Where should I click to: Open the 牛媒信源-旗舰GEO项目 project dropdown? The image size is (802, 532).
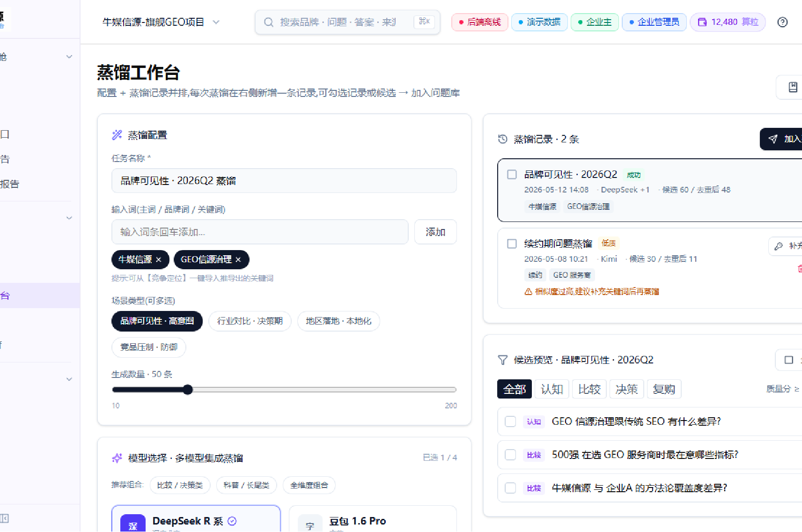(161, 22)
